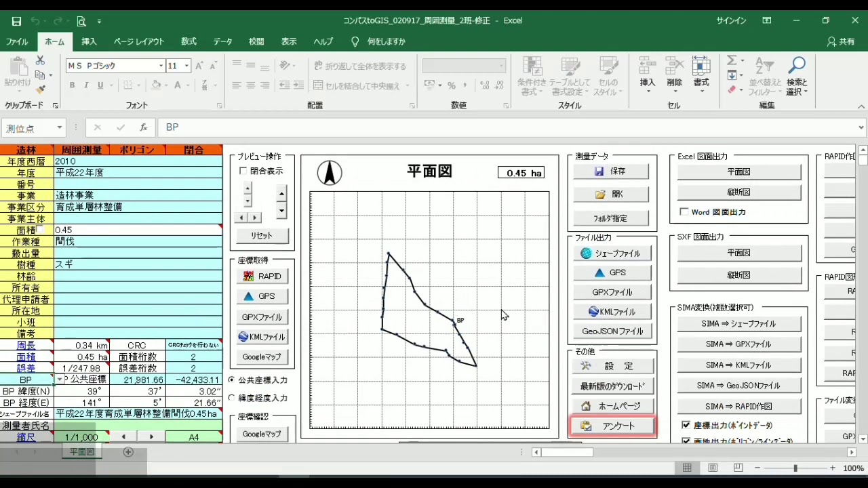The image size is (868, 488).
Task: Click 共有 share button
Action: pos(841,41)
